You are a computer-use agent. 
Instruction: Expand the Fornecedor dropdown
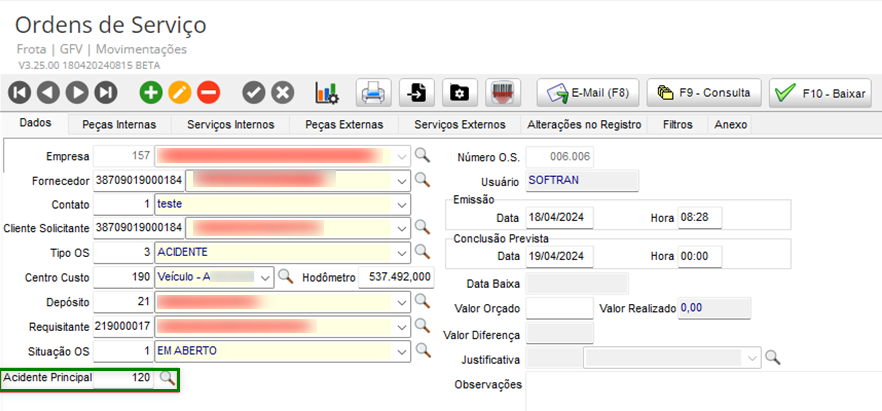tap(402, 181)
